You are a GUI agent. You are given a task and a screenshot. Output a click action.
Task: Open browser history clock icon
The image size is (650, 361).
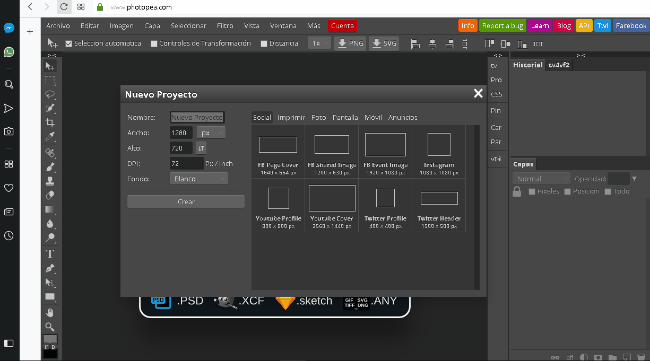point(9,236)
